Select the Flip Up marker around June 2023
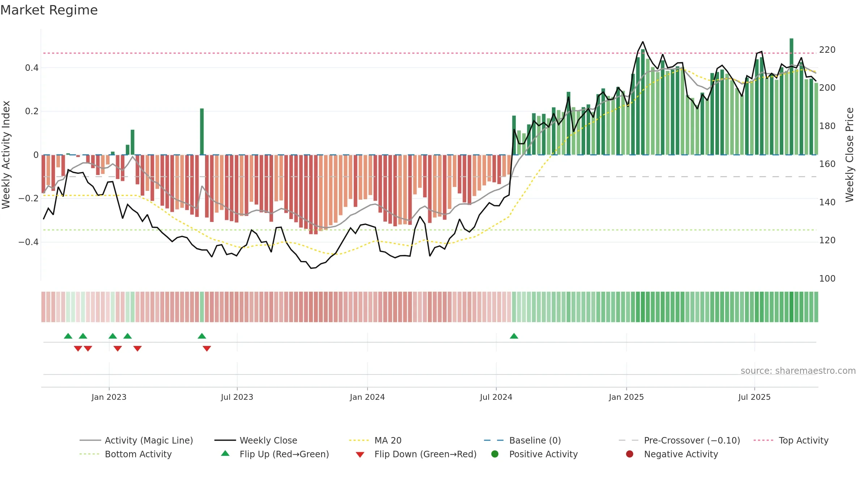The image size is (868, 488). coord(202,336)
